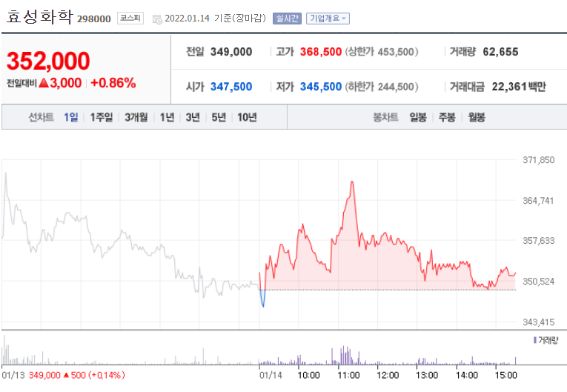Viewport: 567px width, 392px height.
Task: Select the 3년 line chart tab
Action: (x=193, y=117)
